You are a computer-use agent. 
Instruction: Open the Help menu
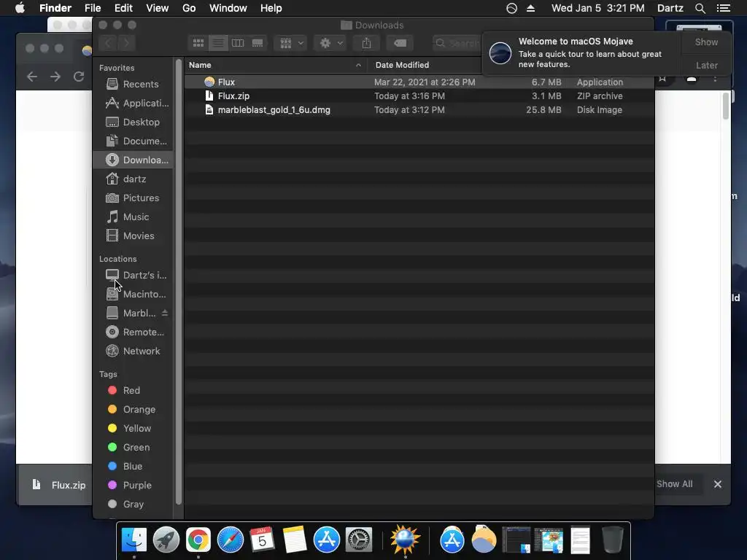pyautogui.click(x=271, y=8)
